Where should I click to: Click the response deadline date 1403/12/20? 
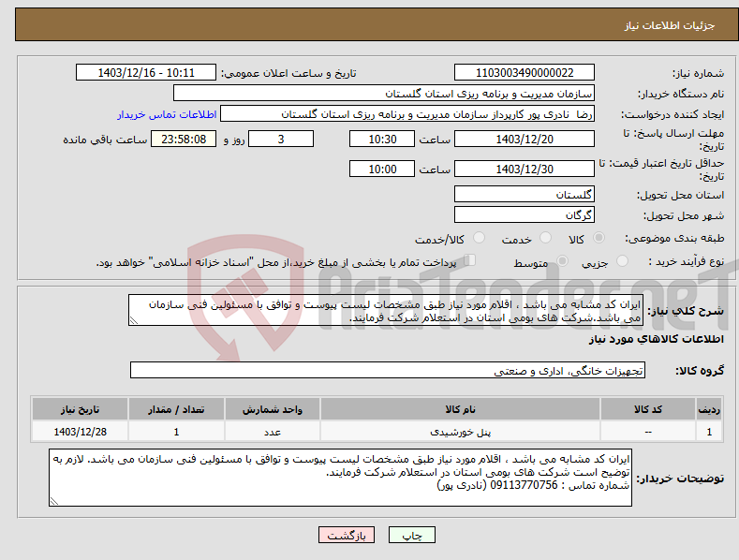[525, 139]
